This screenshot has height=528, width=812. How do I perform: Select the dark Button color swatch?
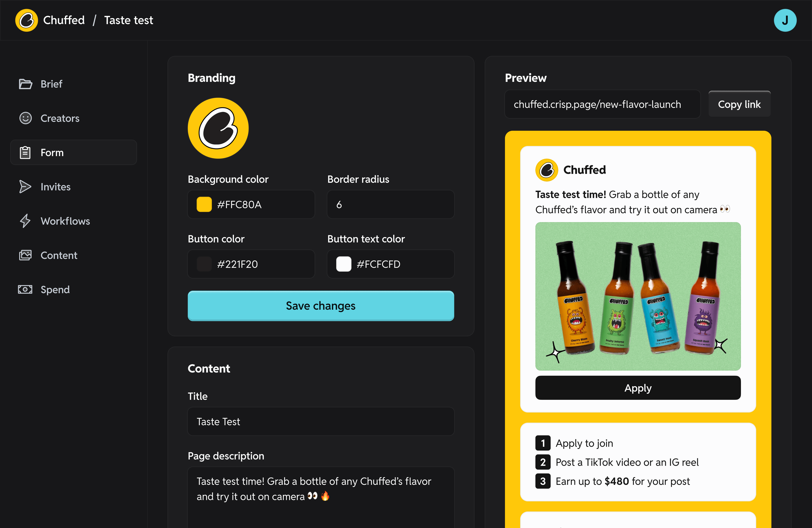pyautogui.click(x=204, y=264)
